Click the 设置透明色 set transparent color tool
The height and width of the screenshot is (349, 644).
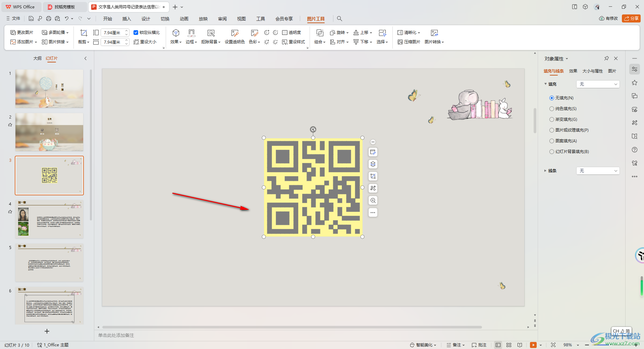point(234,37)
